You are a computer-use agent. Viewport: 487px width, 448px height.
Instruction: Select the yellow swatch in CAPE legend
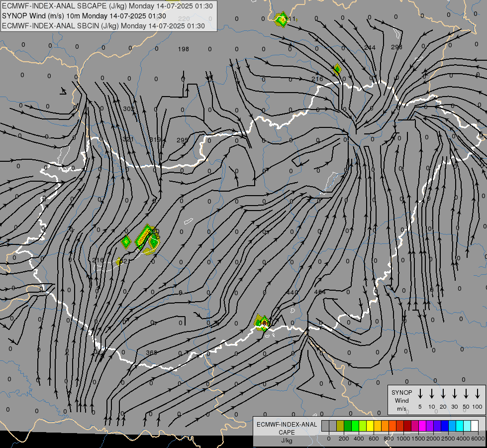(x=370, y=426)
